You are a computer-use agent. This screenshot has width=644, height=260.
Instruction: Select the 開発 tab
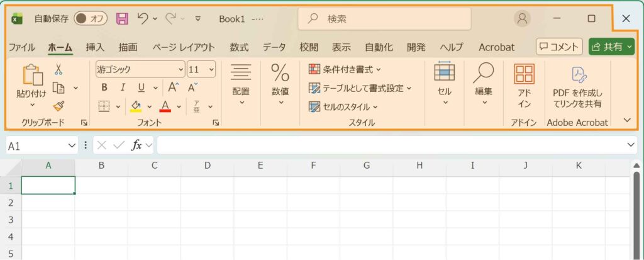pos(416,47)
